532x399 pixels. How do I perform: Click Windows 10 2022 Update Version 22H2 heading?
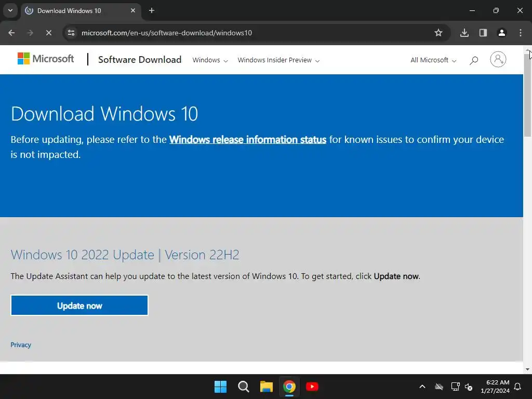(125, 255)
